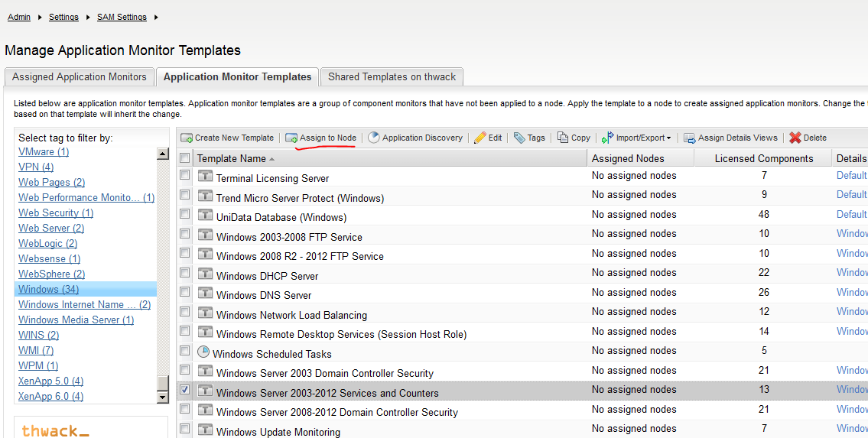The image size is (868, 438).
Task: Filter by the Windows (34) tag
Action: click(x=49, y=289)
